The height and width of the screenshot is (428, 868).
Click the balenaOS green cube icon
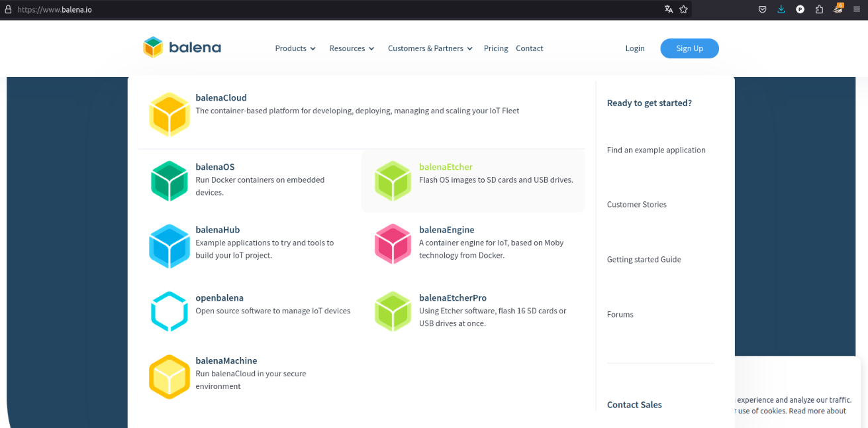(169, 180)
